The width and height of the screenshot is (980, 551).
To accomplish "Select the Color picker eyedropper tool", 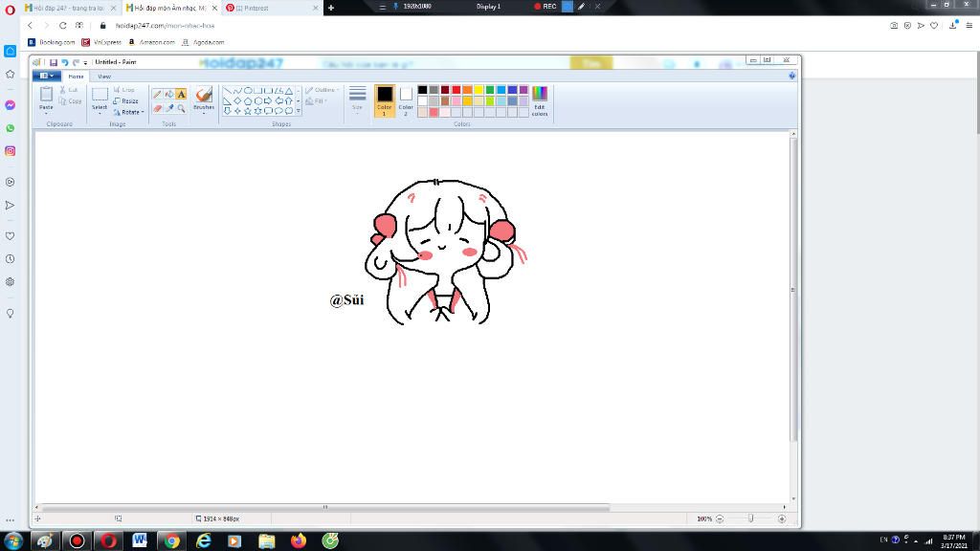I will [169, 108].
